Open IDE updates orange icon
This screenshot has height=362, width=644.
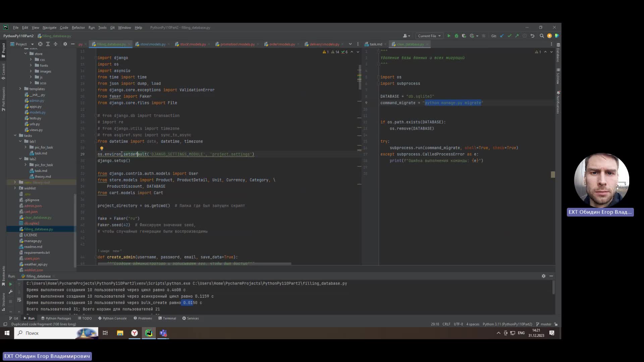point(549,36)
